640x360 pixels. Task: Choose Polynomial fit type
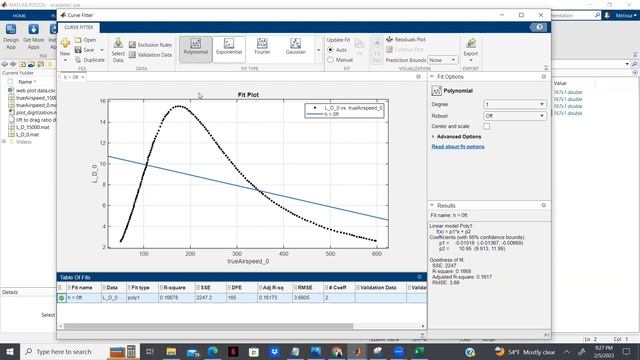pyautogui.click(x=196, y=49)
